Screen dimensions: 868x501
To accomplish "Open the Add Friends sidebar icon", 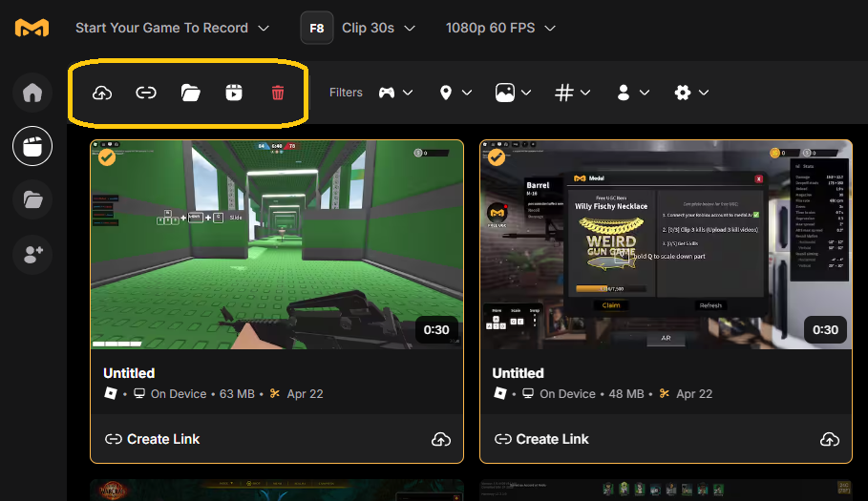I will pos(32,254).
